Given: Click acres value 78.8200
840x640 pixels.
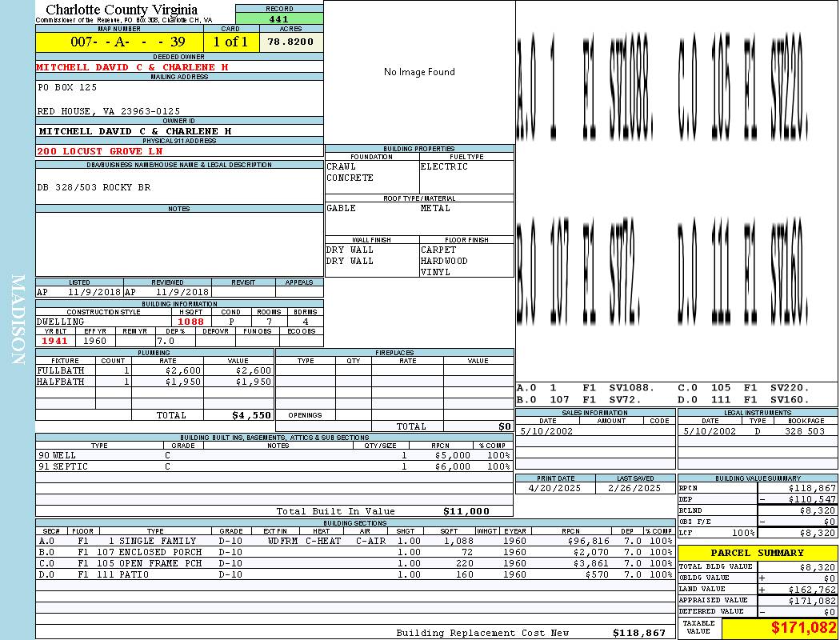Looking at the screenshot, I should (x=291, y=42).
